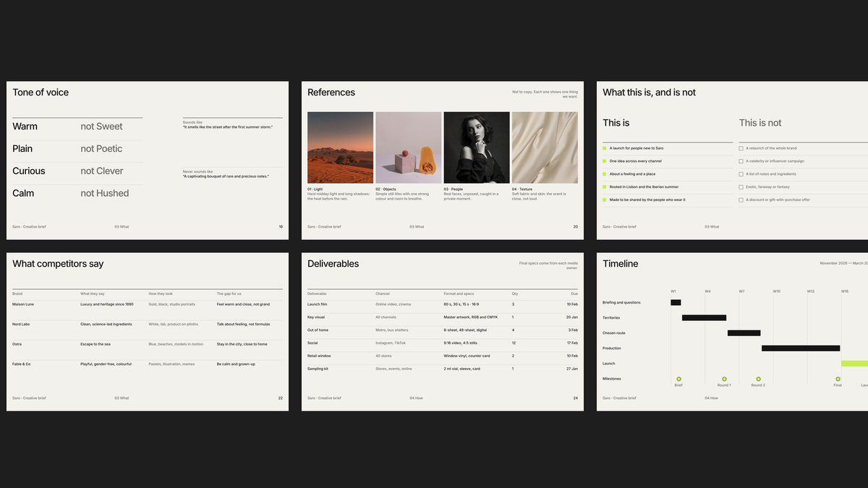Screen dimensions: 868x488
Task: Click page number 22 on competitors slide
Action: [x=281, y=398]
